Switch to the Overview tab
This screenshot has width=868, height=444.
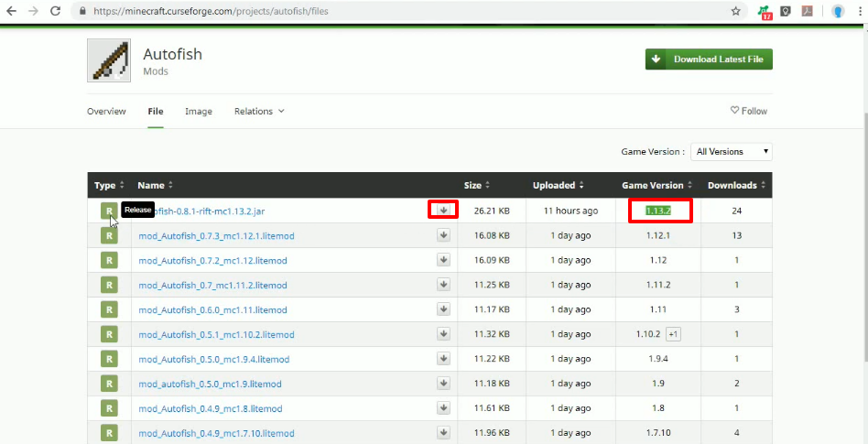pyautogui.click(x=106, y=112)
